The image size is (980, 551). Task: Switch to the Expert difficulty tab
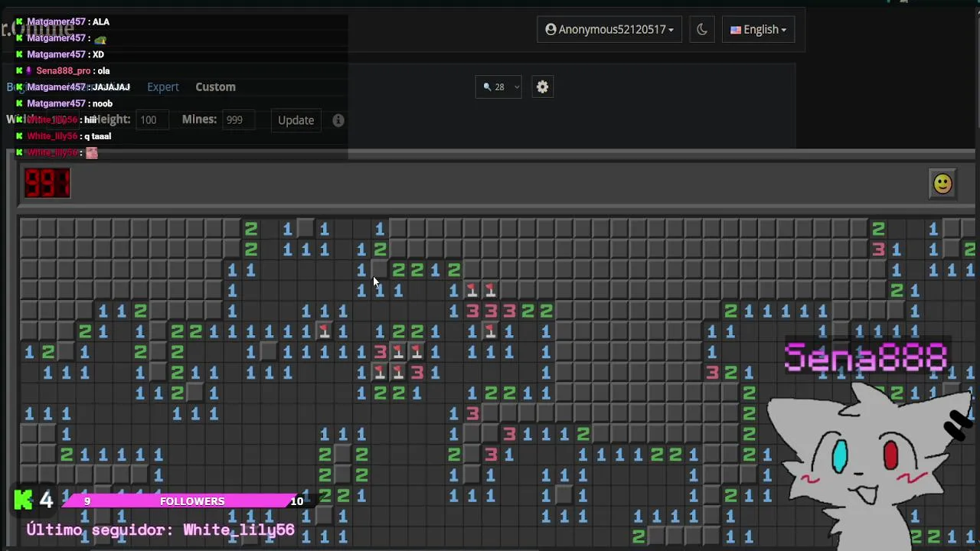(163, 87)
